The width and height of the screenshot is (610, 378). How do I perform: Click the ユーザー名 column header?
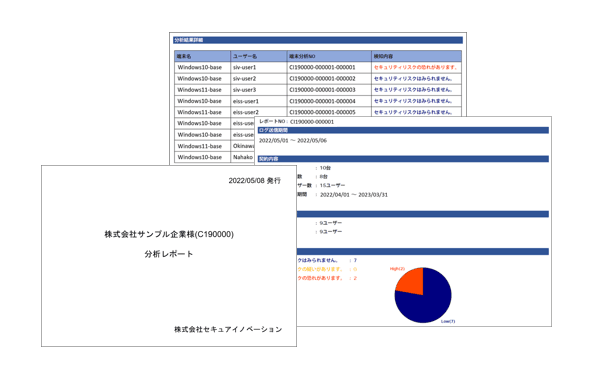258,56
